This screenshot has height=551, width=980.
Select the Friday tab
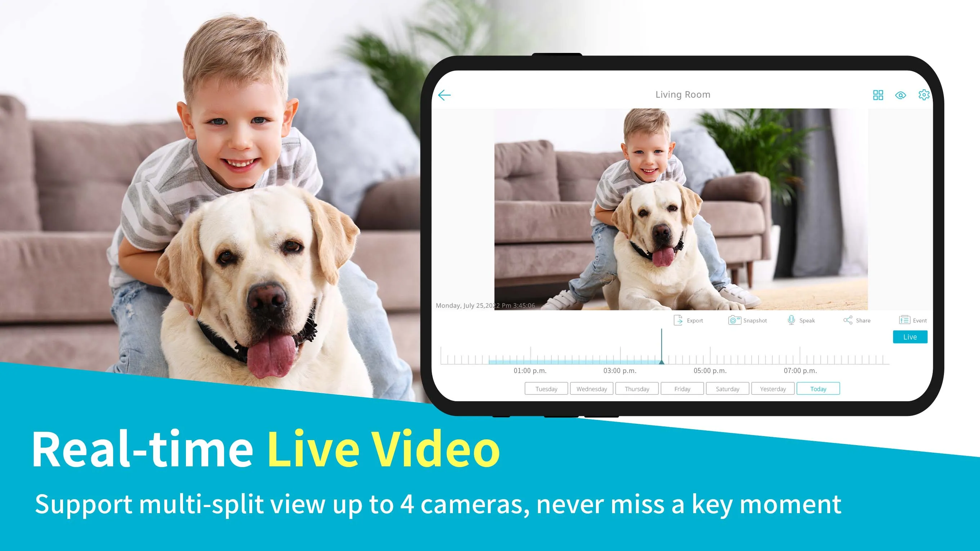[682, 388]
